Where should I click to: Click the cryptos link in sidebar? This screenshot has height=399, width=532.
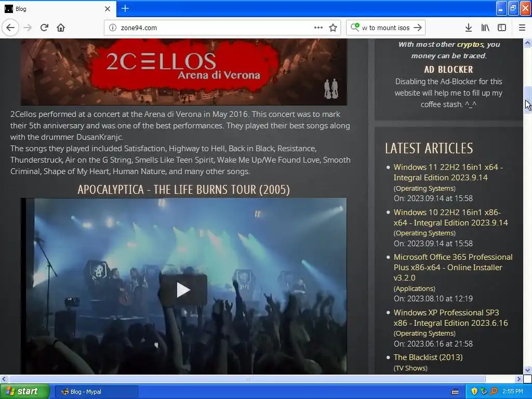point(470,45)
